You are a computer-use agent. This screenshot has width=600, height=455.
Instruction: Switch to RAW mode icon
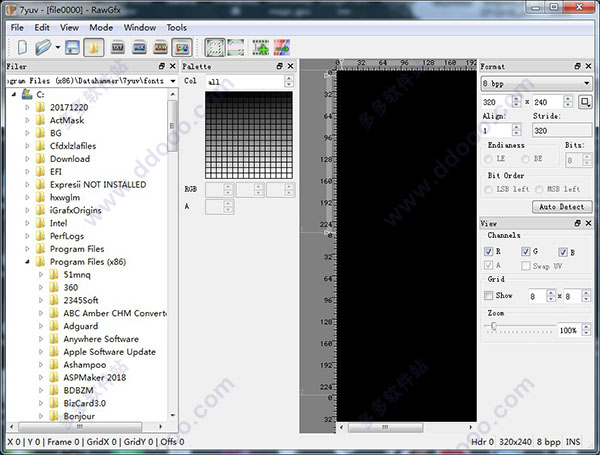[x=160, y=47]
